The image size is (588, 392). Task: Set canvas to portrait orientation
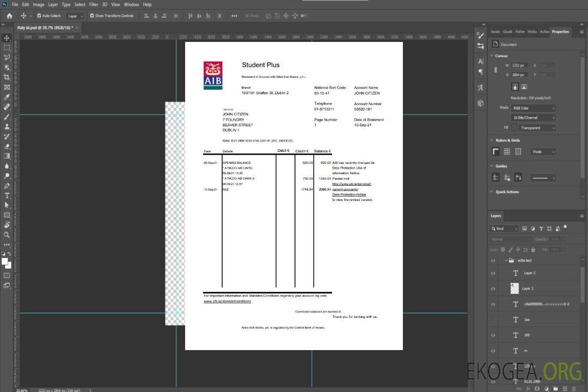515,87
